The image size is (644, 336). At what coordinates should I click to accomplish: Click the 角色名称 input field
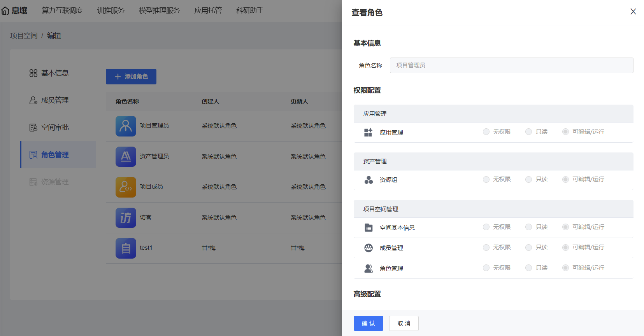pyautogui.click(x=511, y=65)
